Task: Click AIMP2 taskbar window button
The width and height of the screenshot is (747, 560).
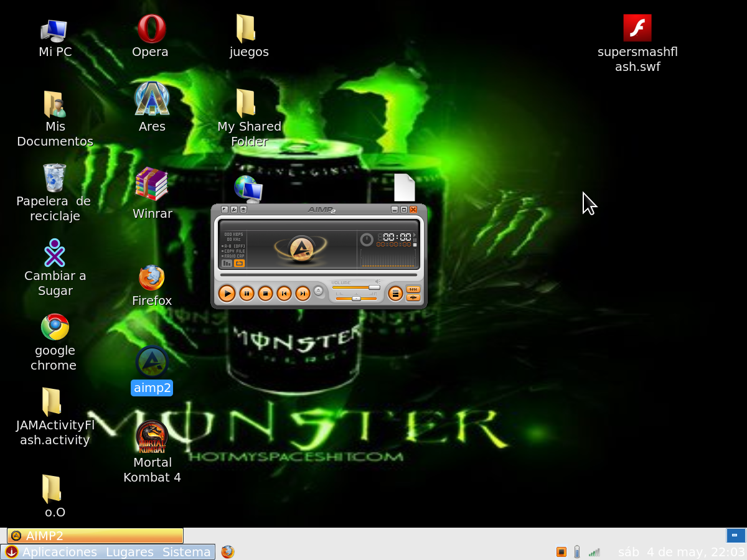Action: pyautogui.click(x=95, y=536)
